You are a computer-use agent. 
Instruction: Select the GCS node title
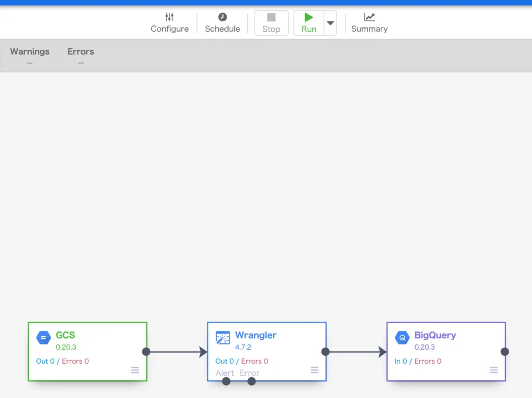point(65,335)
